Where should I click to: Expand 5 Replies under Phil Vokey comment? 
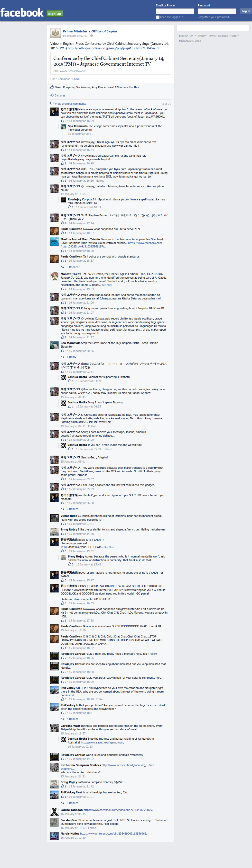(72, 803)
